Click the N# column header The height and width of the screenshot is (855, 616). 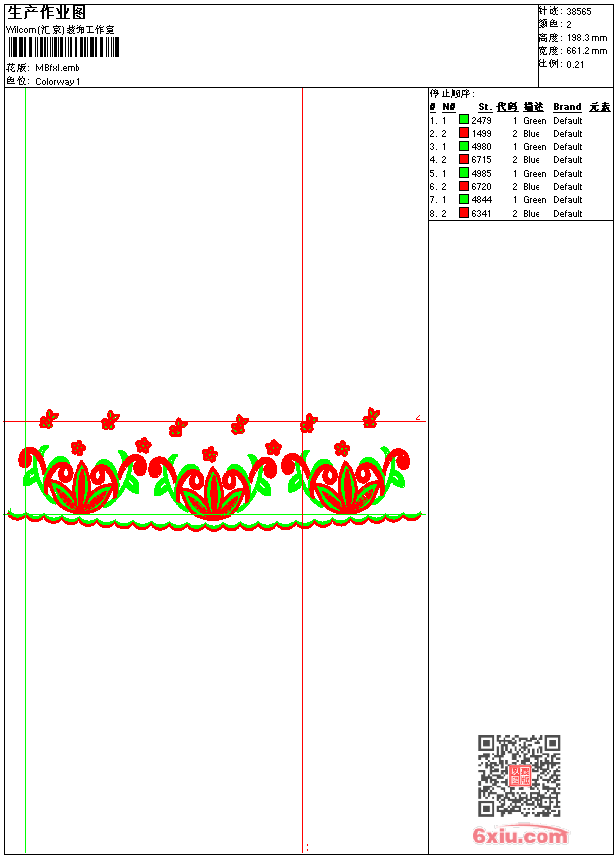point(449,107)
